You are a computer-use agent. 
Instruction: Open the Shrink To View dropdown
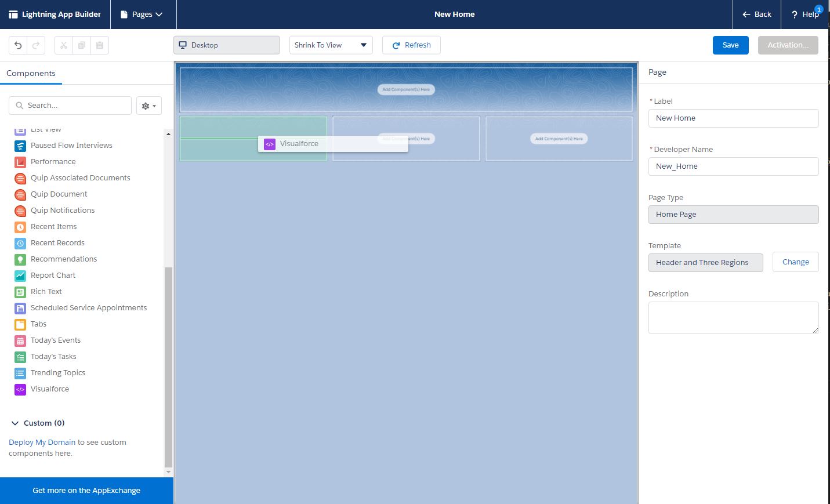(x=331, y=45)
